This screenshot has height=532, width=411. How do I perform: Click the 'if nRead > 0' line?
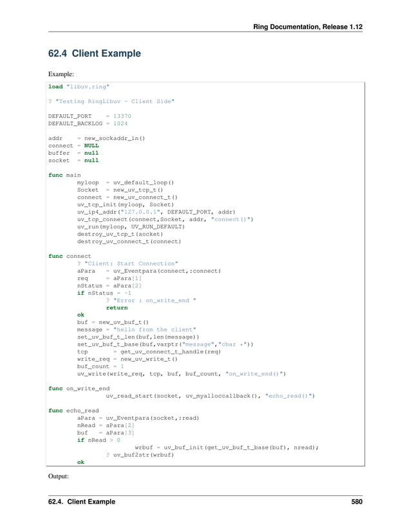(x=99, y=440)
